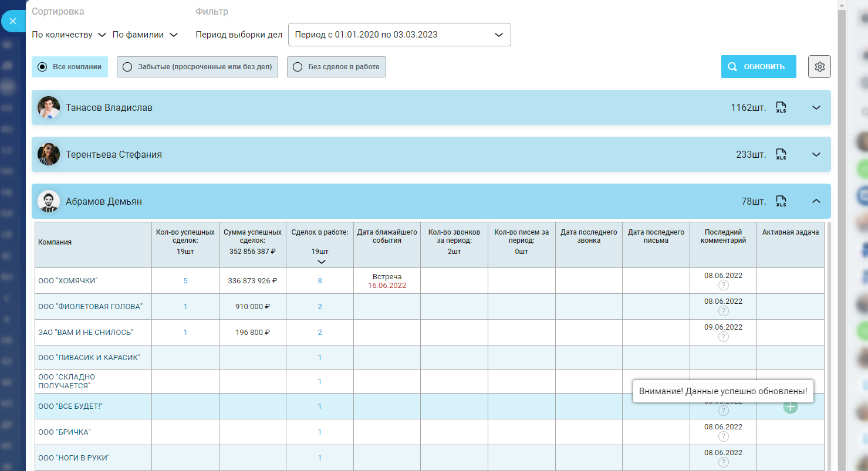Expand Танасов Владислав section
Image resolution: width=868 pixels, height=471 pixels.
coord(816,107)
